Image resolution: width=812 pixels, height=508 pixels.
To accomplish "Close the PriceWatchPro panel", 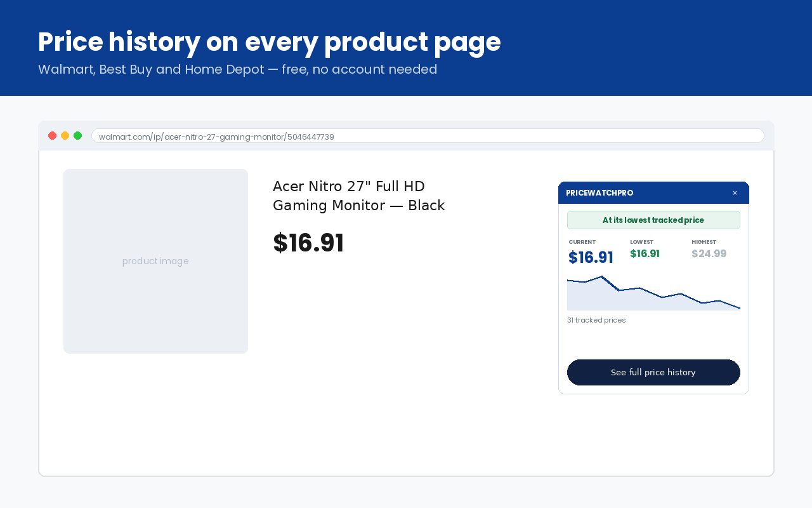I will click(735, 193).
